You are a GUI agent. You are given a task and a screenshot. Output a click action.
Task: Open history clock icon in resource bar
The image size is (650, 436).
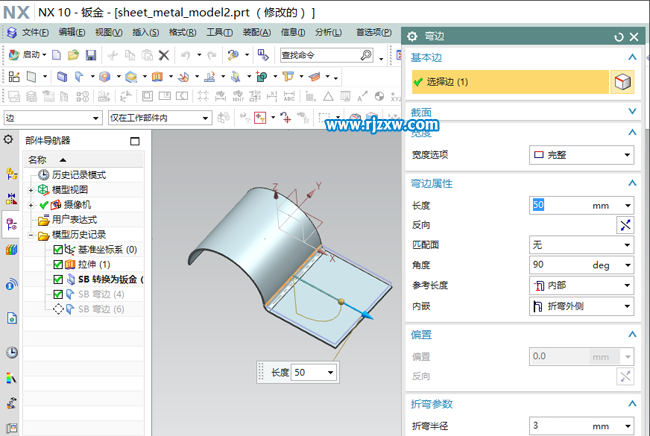[x=12, y=352]
